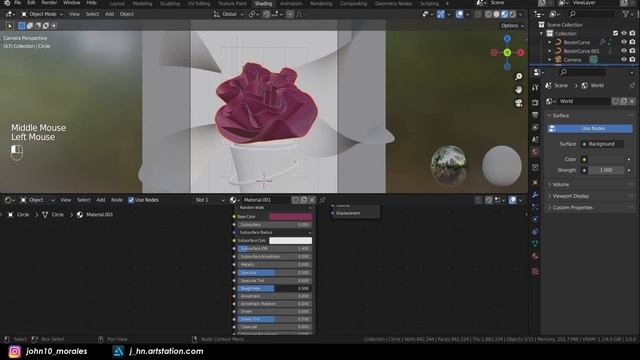
Task: Click the pan hand icon in the viewport
Action: click(x=518, y=89)
